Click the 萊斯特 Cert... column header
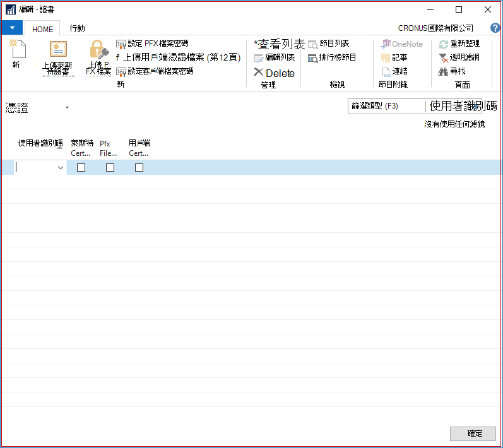 point(82,148)
